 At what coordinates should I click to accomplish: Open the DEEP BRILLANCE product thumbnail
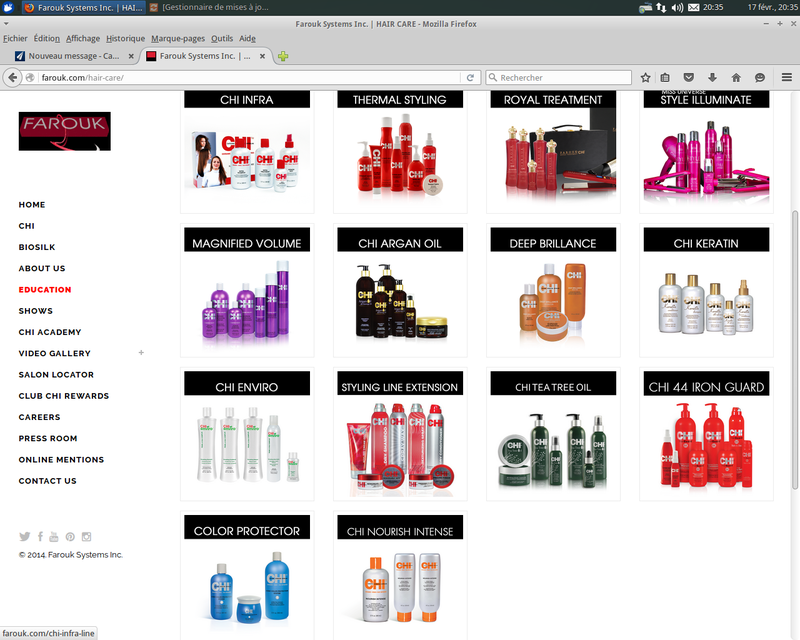click(x=553, y=290)
